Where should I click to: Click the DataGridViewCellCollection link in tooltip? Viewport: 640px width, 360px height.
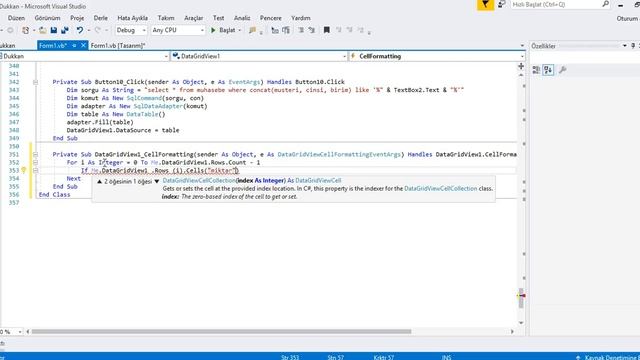pyautogui.click(x=440, y=189)
